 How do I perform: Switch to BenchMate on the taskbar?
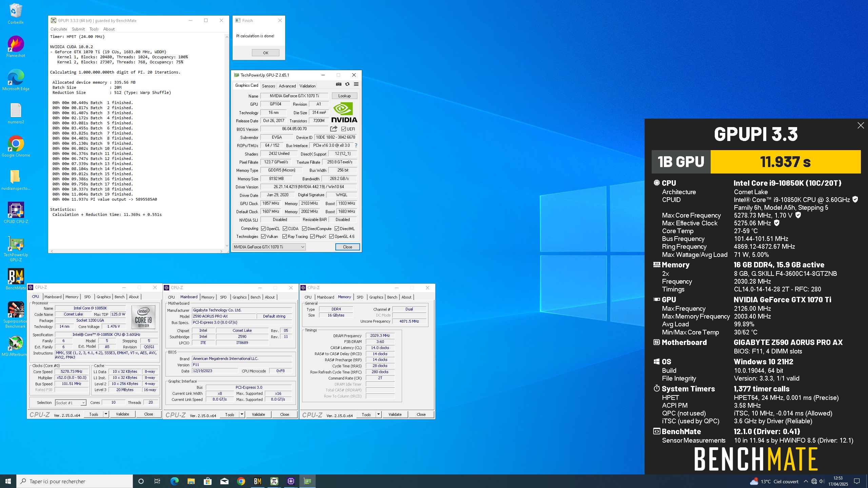(x=257, y=481)
